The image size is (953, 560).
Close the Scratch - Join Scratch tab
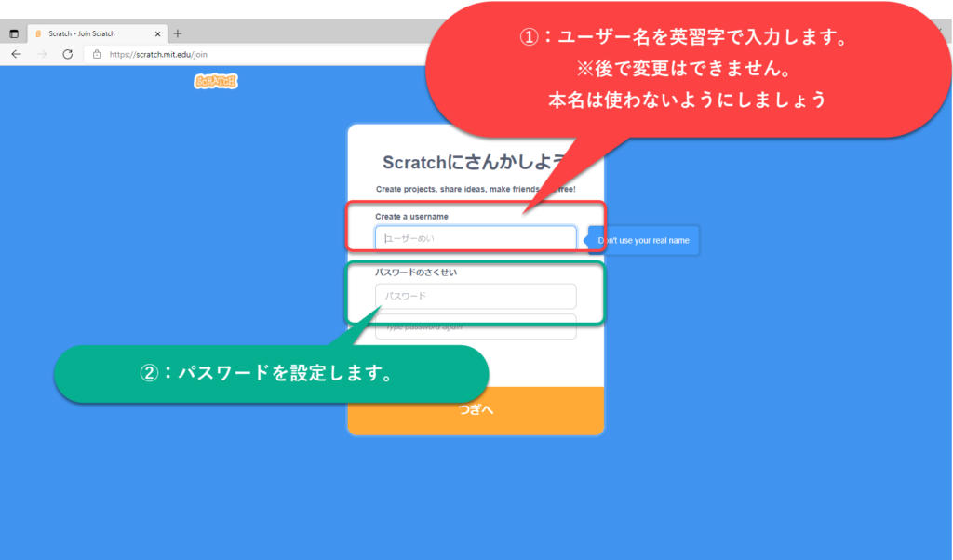(x=157, y=33)
